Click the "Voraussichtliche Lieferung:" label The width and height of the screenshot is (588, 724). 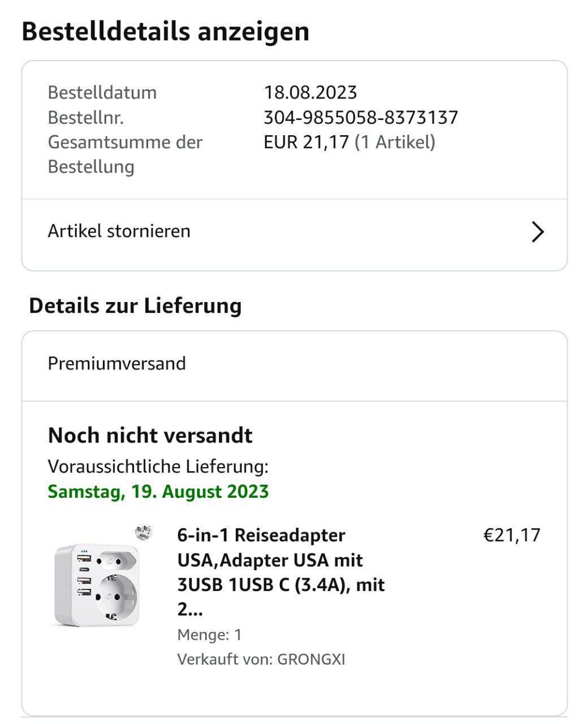click(x=158, y=467)
